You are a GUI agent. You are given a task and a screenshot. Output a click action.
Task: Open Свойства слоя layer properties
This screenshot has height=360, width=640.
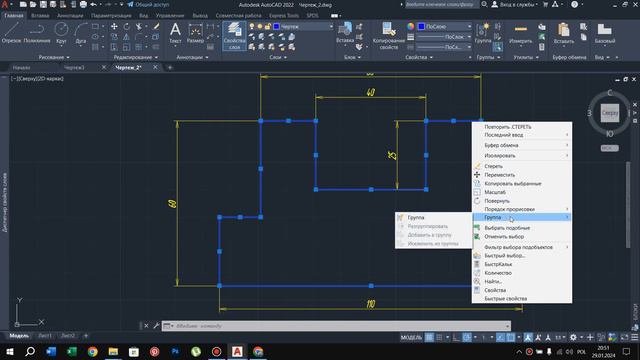tap(234, 36)
